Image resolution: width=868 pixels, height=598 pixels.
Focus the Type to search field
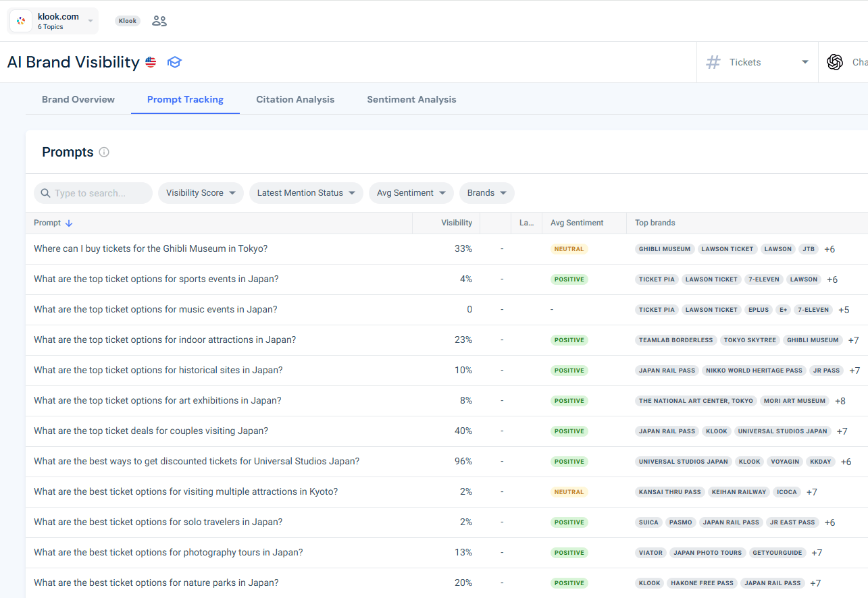[93, 193]
